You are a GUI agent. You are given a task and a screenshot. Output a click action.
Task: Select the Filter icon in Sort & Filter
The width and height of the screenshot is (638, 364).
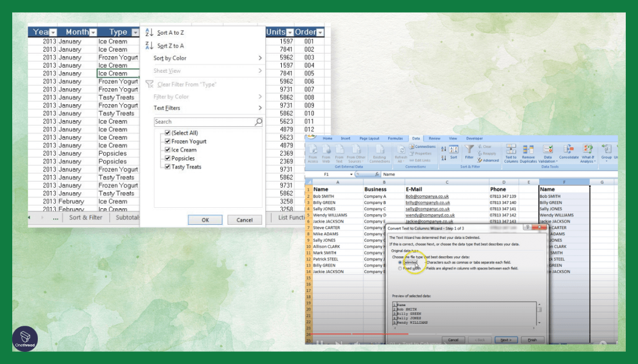469,151
